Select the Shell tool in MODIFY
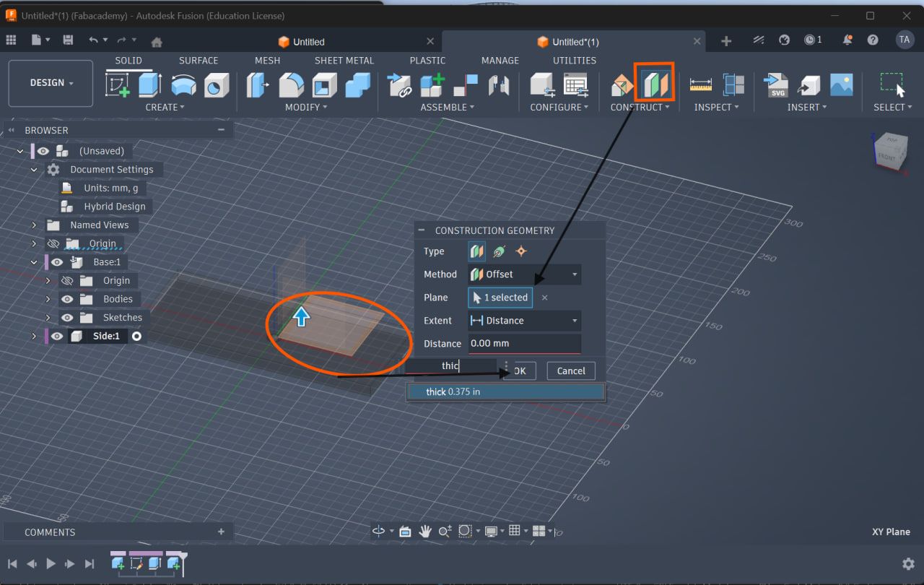Viewport: 924px width, 585px height. (324, 85)
